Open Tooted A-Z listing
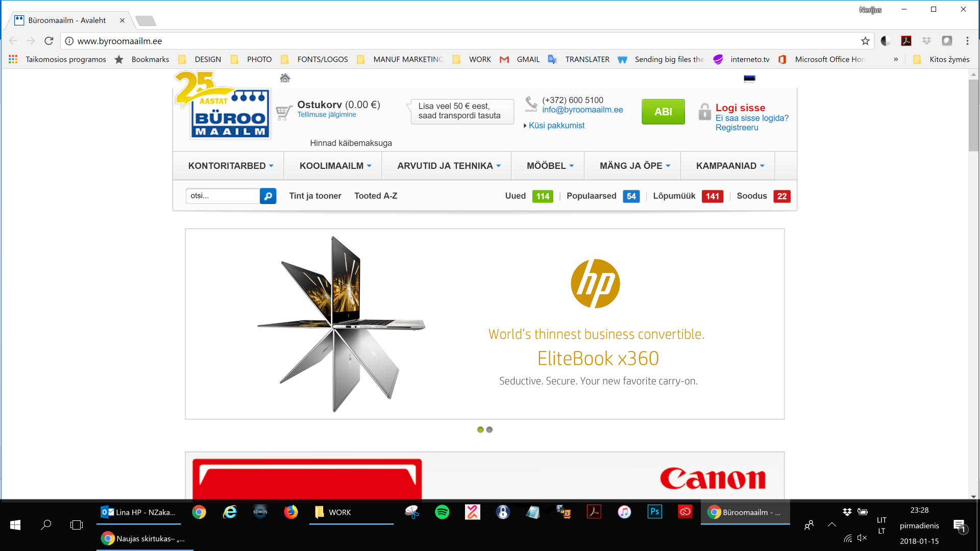 tap(376, 196)
